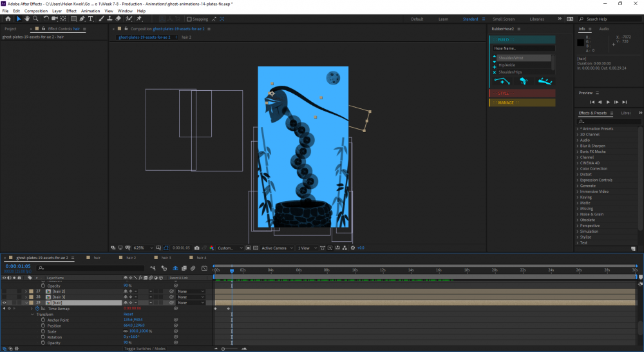
Task: Open RubberHose STYLE section
Action: point(522,93)
